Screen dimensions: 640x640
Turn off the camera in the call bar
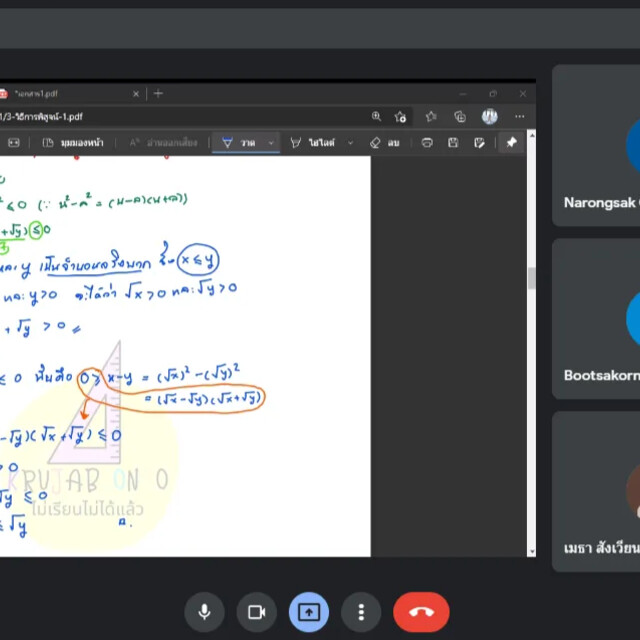(256, 612)
